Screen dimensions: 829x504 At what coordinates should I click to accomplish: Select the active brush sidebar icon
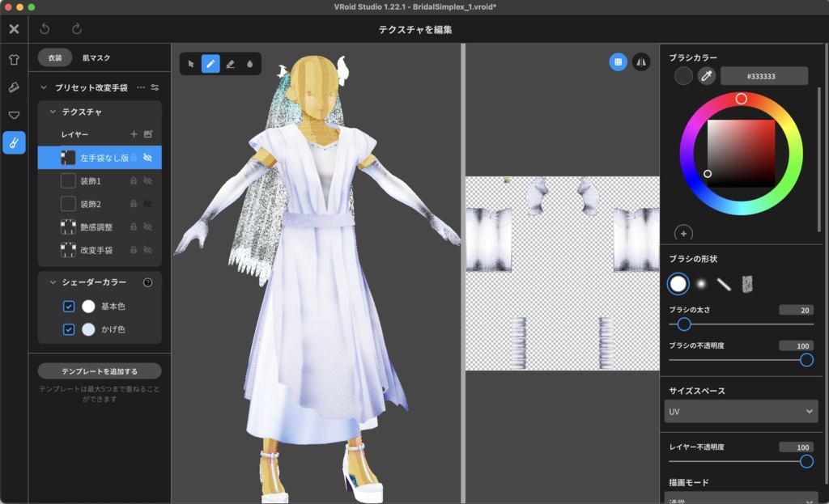click(15, 142)
